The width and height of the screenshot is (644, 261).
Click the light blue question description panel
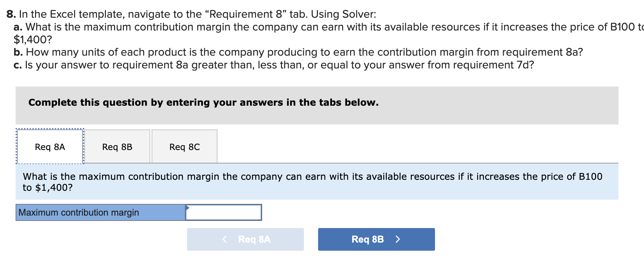coord(319,182)
